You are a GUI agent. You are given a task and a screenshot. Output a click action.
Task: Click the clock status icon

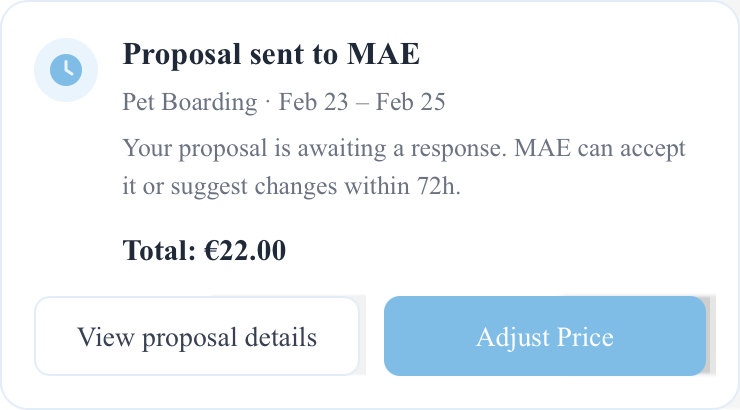(x=65, y=69)
